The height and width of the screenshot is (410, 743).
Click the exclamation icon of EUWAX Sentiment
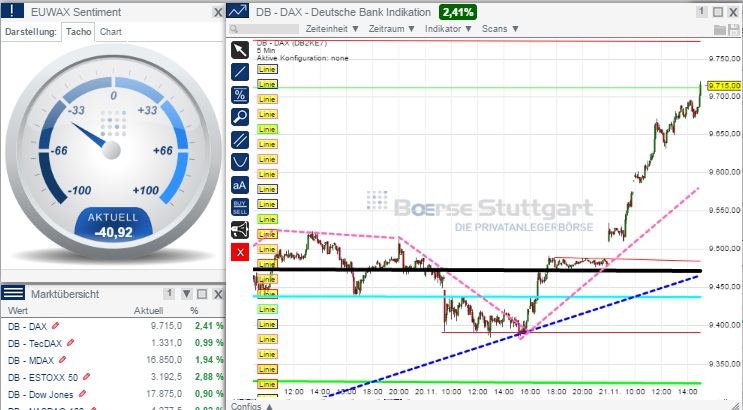point(12,10)
